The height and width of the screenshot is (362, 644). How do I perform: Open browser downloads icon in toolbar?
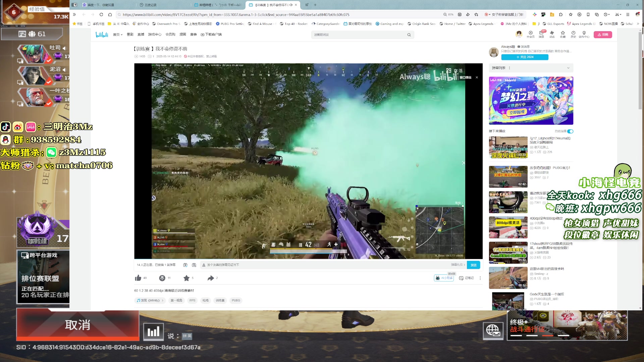tap(579, 14)
